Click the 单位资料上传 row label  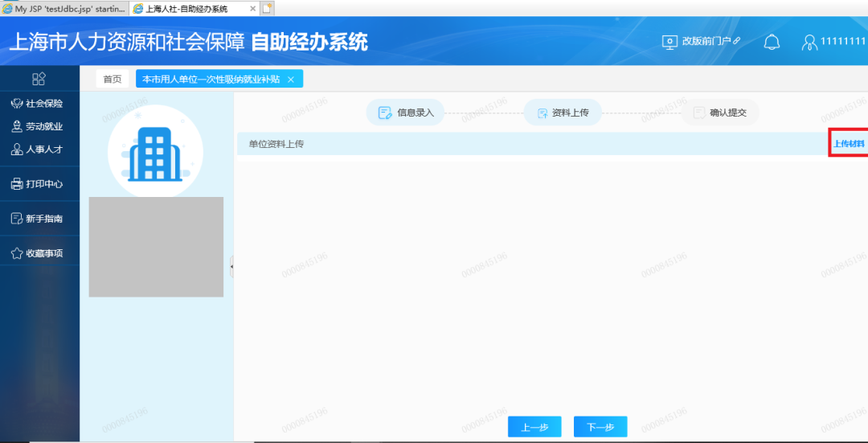click(276, 145)
